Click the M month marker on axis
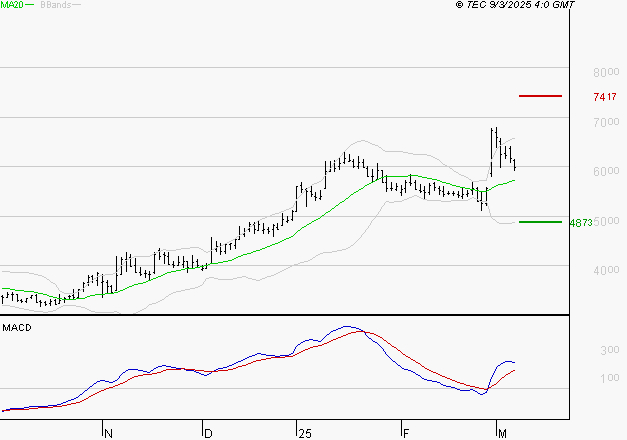The width and height of the screenshot is (627, 440). point(502,434)
